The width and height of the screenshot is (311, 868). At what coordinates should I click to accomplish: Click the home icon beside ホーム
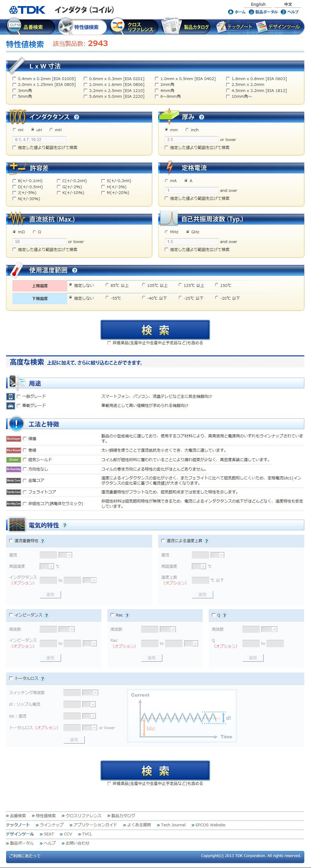[x=231, y=12]
